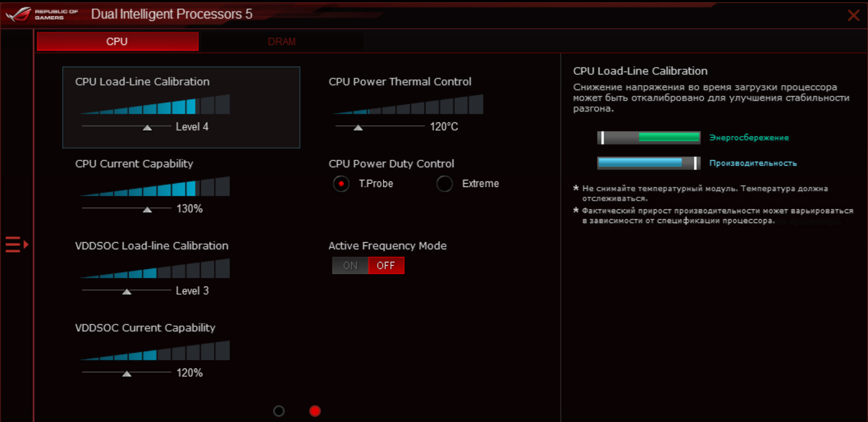Click the CPU Current Capability bar graph
The height and width of the screenshot is (422, 868).
click(x=155, y=186)
